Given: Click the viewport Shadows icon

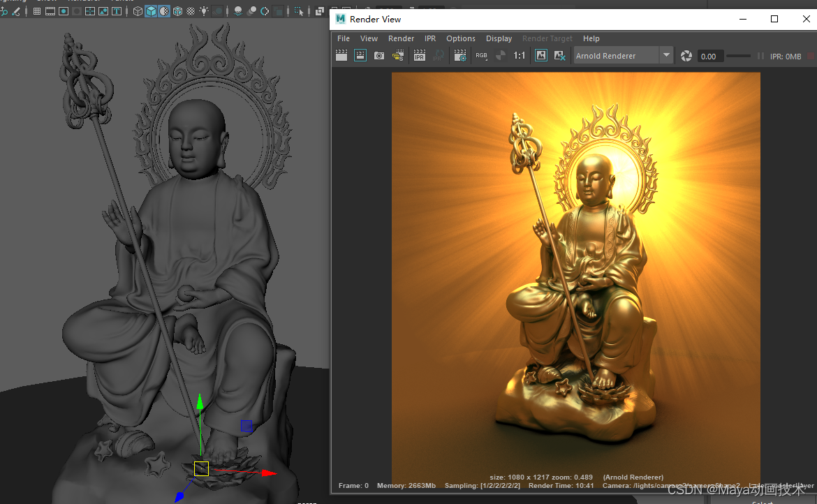Looking at the screenshot, I should tap(218, 11).
